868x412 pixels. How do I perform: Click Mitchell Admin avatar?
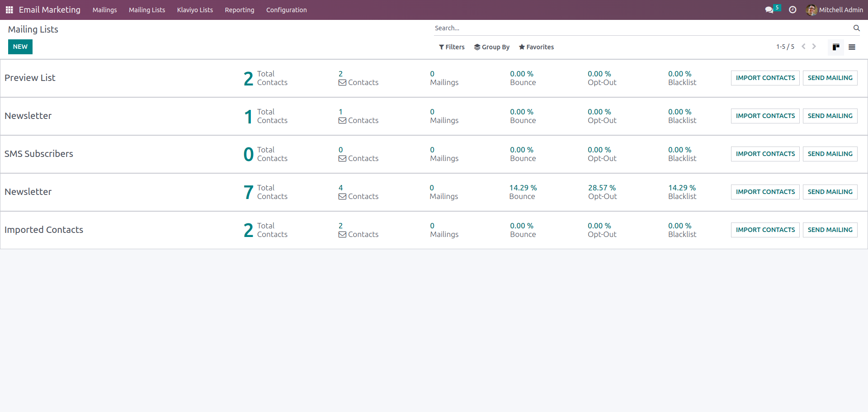coord(811,10)
